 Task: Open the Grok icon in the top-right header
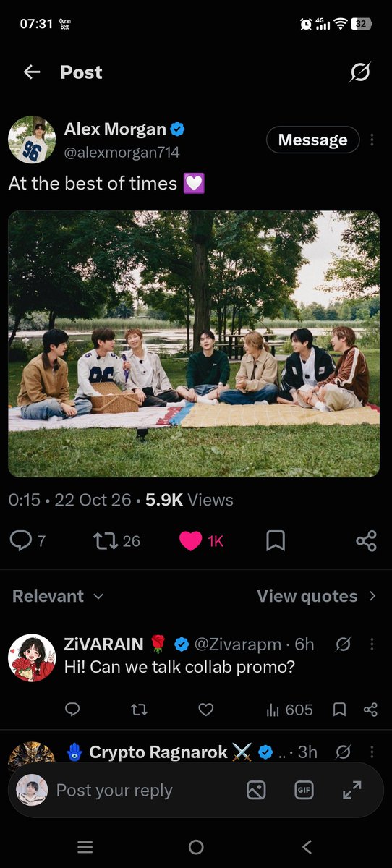[359, 72]
